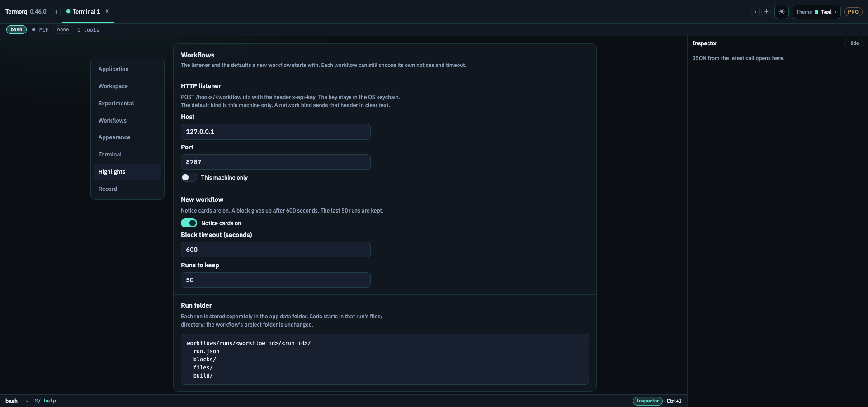
Task: Click the Port input field
Action: (x=276, y=162)
